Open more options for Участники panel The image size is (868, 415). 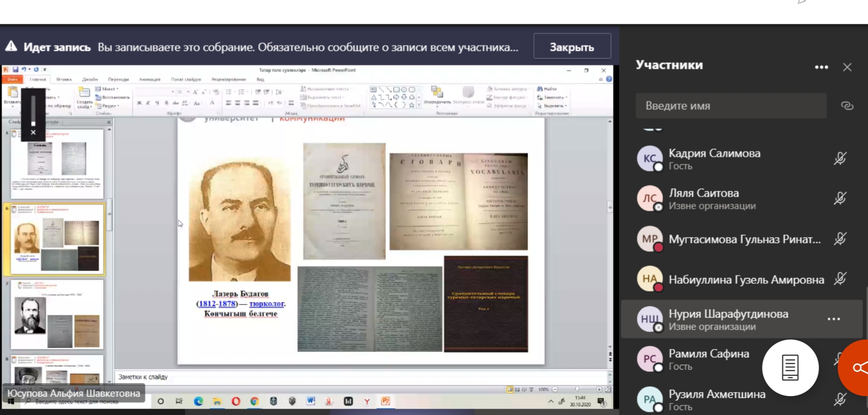click(x=821, y=67)
